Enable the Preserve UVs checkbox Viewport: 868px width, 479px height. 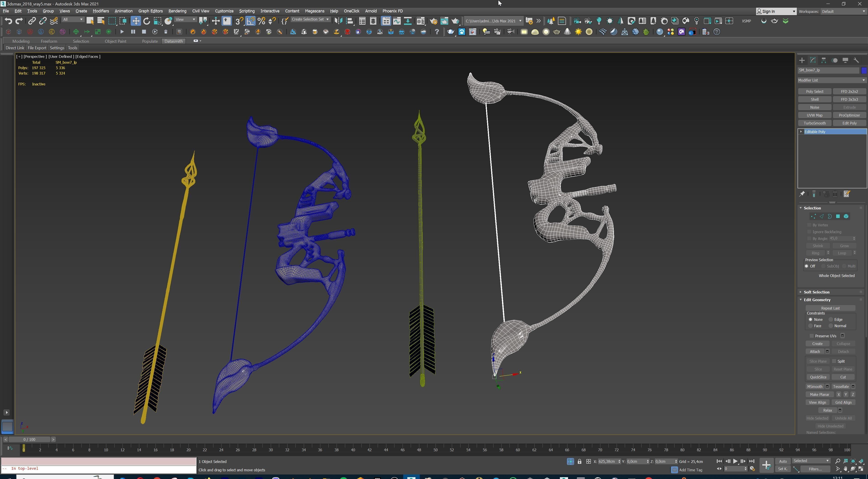point(812,336)
